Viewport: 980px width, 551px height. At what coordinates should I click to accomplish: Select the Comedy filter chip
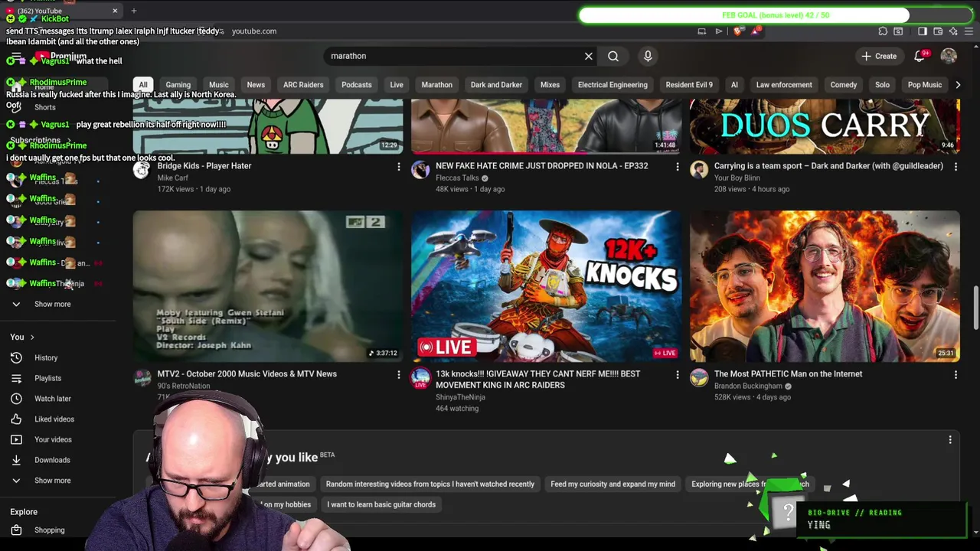pos(844,85)
